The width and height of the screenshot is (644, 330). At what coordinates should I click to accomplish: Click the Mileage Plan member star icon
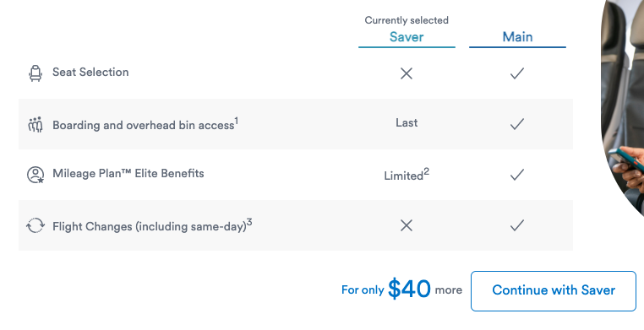[x=35, y=175]
